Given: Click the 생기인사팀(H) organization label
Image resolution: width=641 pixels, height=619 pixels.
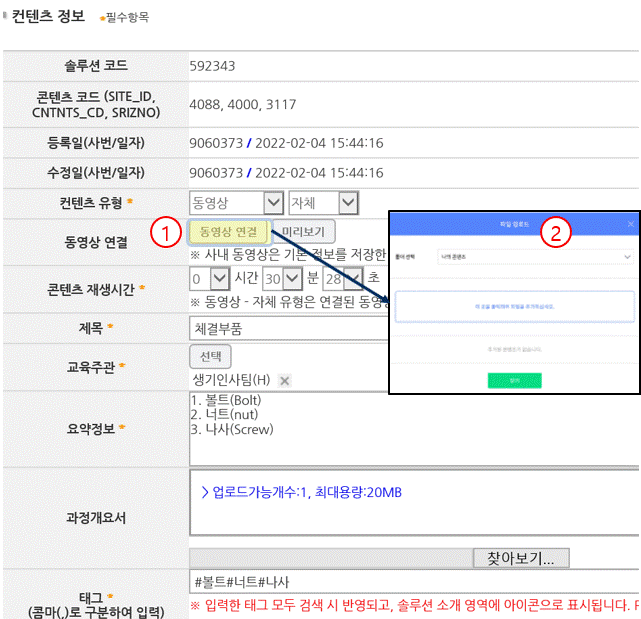Looking at the screenshot, I should click(231, 380).
